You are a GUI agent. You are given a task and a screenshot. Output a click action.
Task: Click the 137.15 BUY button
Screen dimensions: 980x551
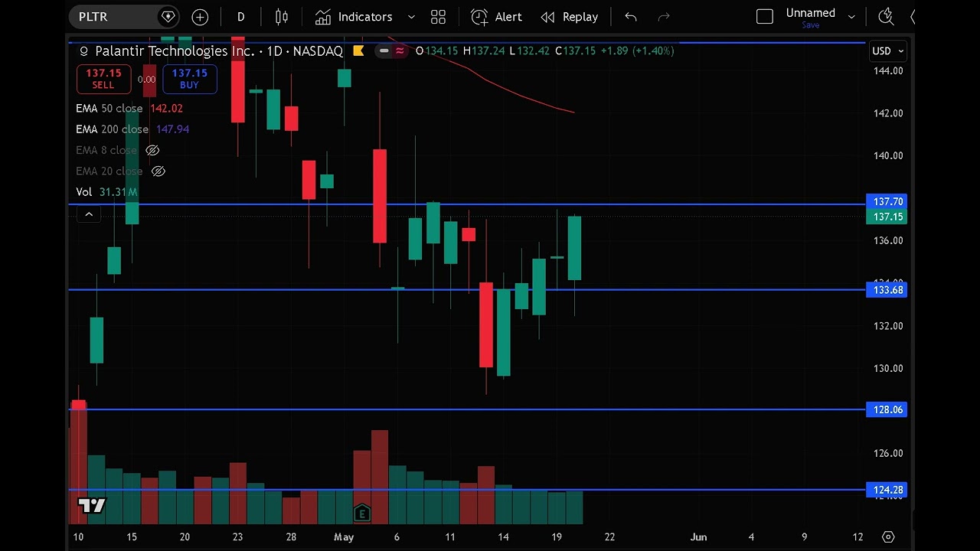pos(189,79)
